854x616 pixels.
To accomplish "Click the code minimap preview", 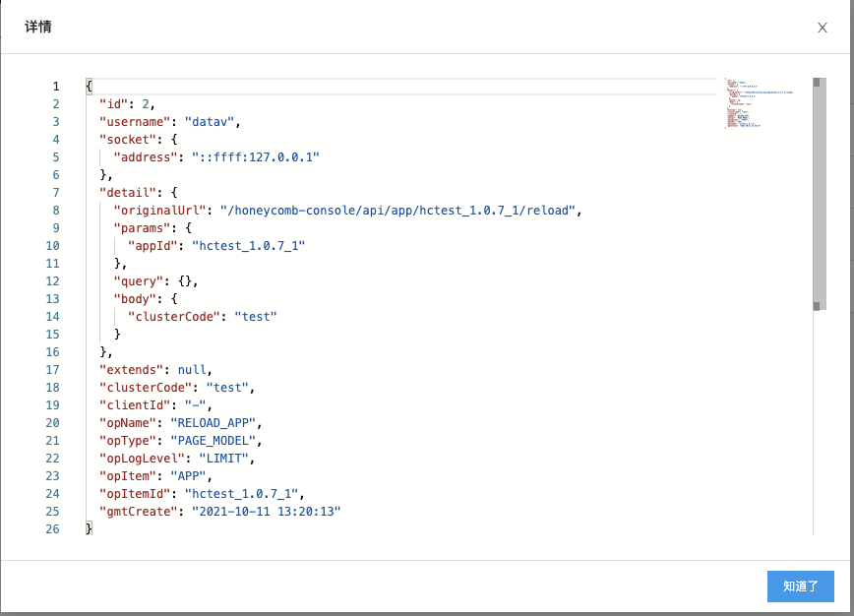I will point(760,103).
